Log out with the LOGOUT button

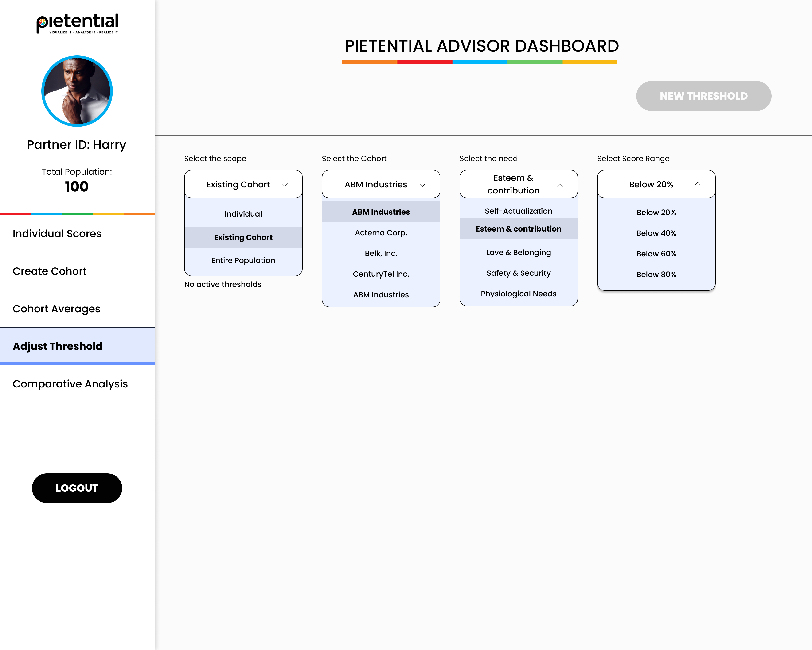point(77,488)
